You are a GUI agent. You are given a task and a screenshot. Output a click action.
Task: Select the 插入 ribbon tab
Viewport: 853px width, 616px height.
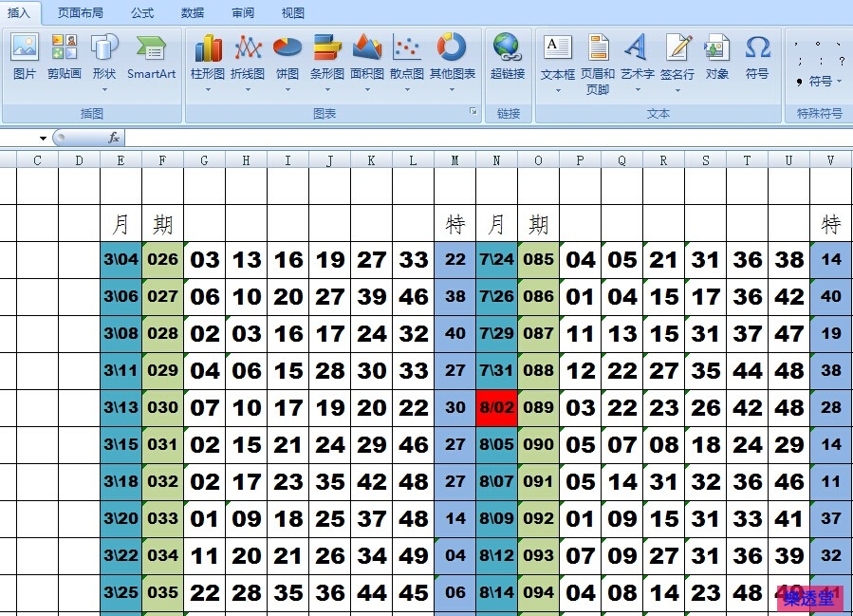(x=18, y=12)
